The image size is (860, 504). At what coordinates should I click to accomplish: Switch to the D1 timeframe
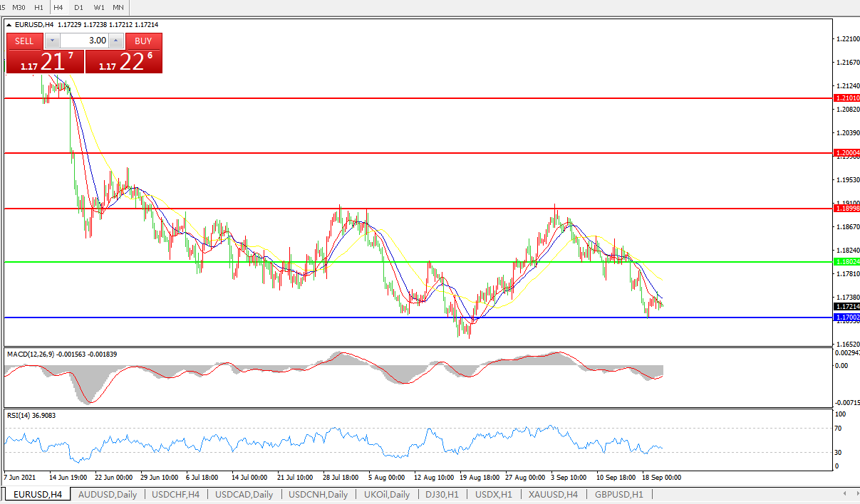pos(78,7)
